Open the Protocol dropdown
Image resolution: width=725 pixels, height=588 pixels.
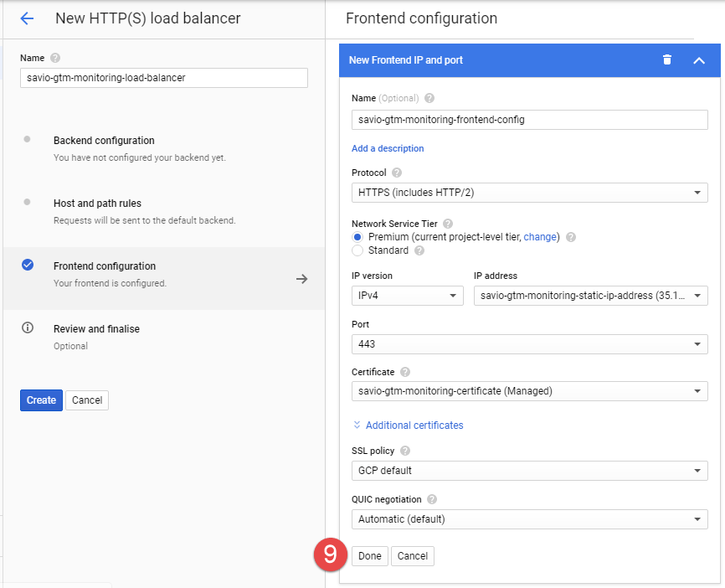[x=529, y=193]
